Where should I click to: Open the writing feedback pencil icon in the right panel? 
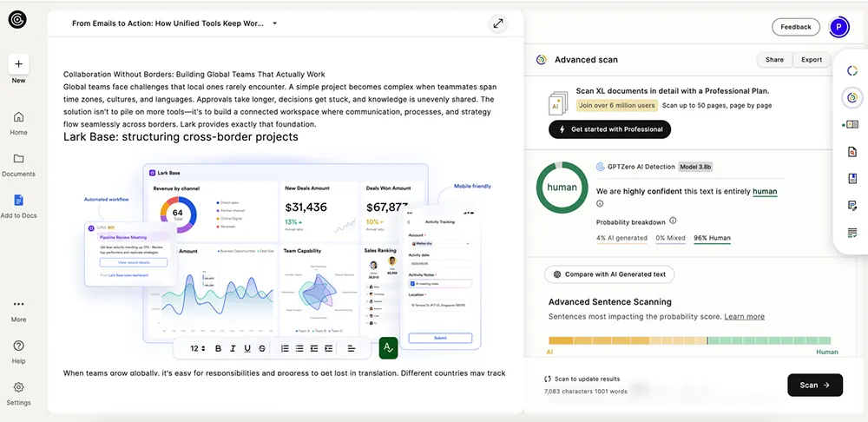click(852, 206)
